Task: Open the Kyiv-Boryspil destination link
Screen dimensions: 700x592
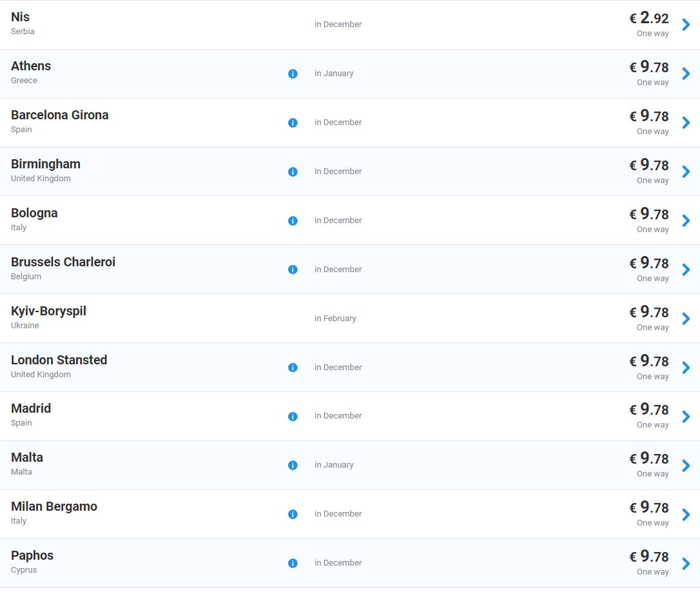Action: [x=48, y=311]
